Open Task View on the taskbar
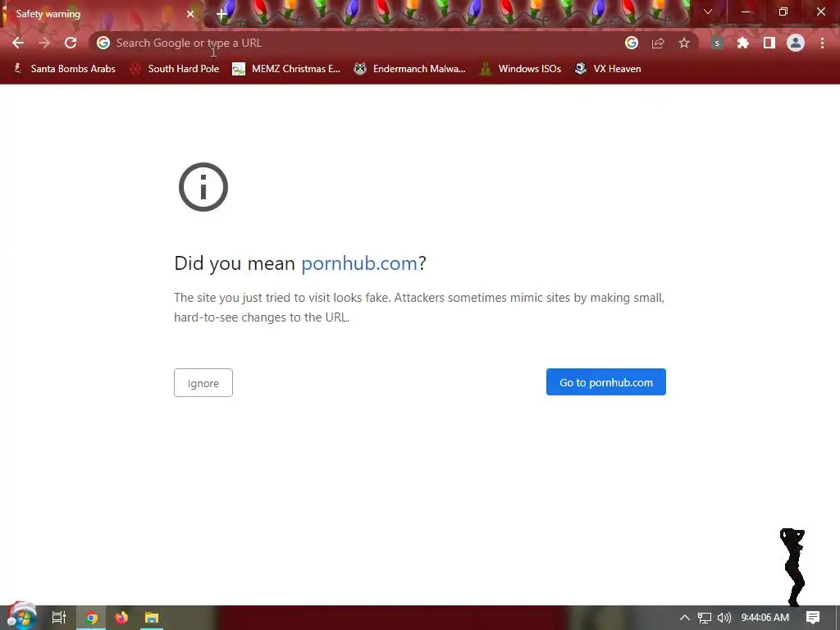Viewport: 840px width, 630px height. pyautogui.click(x=59, y=618)
